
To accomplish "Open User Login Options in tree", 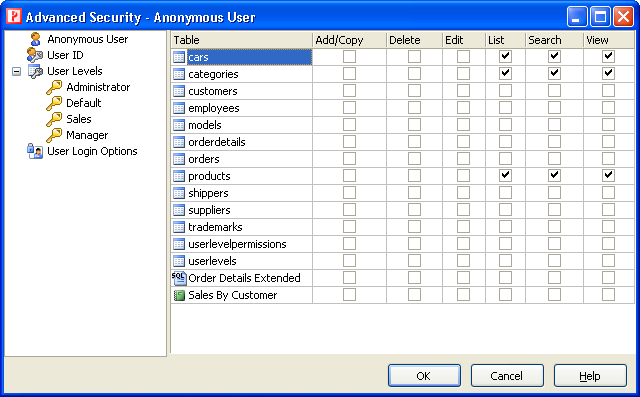I will [92, 151].
